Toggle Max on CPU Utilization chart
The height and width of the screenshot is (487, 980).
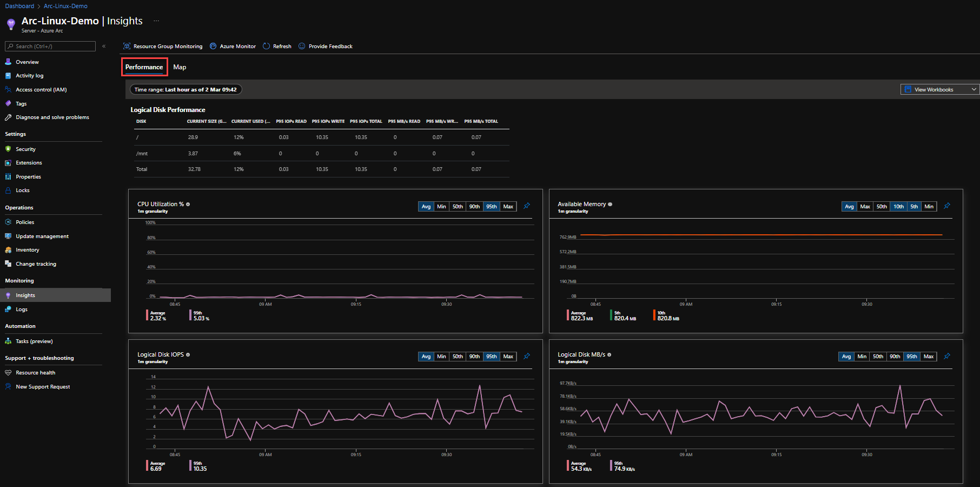(508, 206)
